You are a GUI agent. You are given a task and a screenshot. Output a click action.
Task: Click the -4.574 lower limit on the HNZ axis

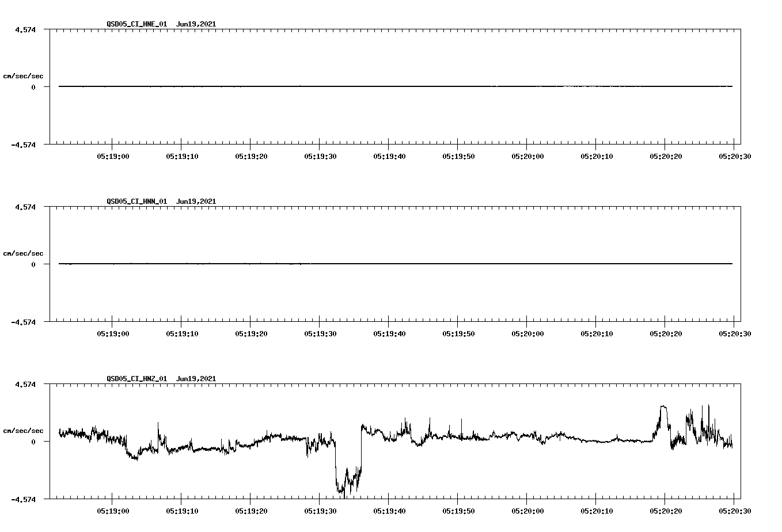coord(23,500)
